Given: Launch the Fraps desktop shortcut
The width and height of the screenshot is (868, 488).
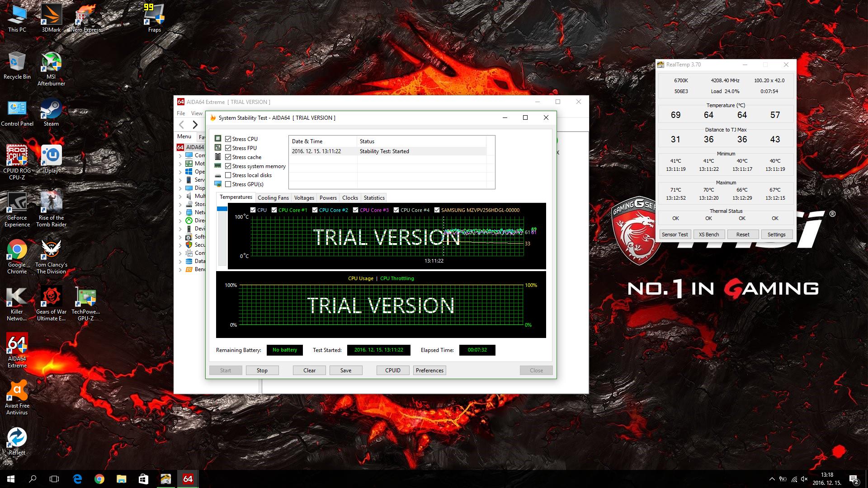Looking at the screenshot, I should click(154, 18).
